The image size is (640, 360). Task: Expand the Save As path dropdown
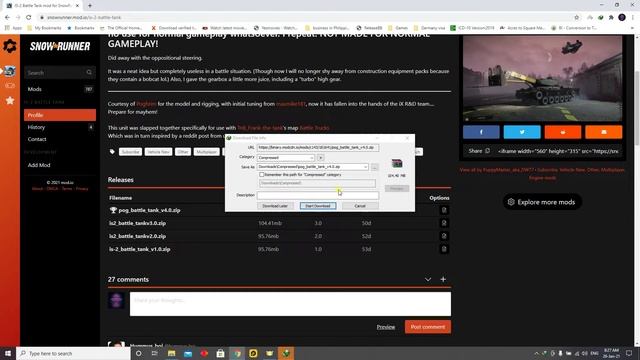[x=365, y=167]
